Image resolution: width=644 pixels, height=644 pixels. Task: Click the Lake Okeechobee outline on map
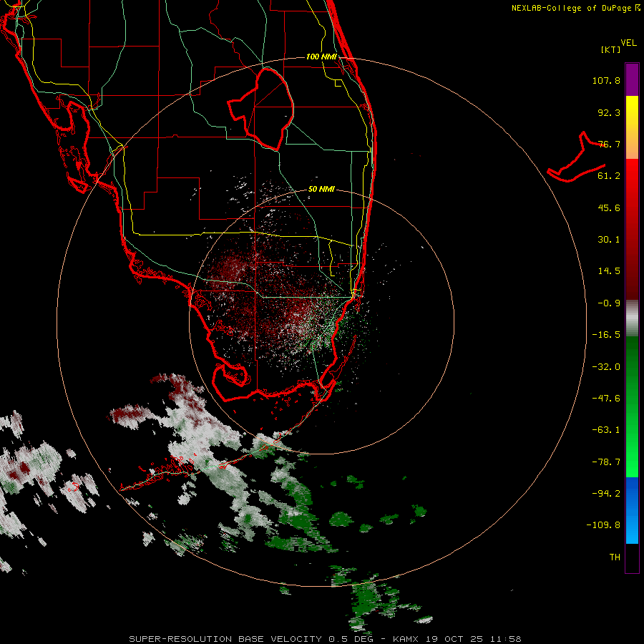click(x=260, y=109)
